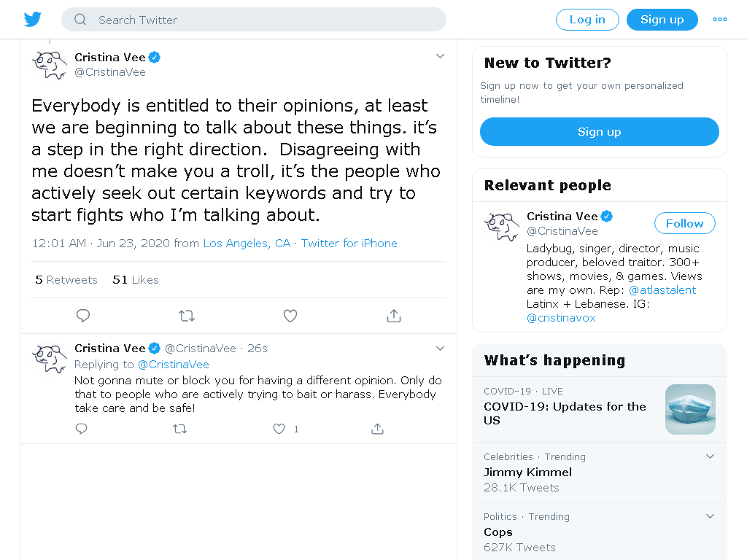Open the reply tweet's options chevron

(x=440, y=349)
